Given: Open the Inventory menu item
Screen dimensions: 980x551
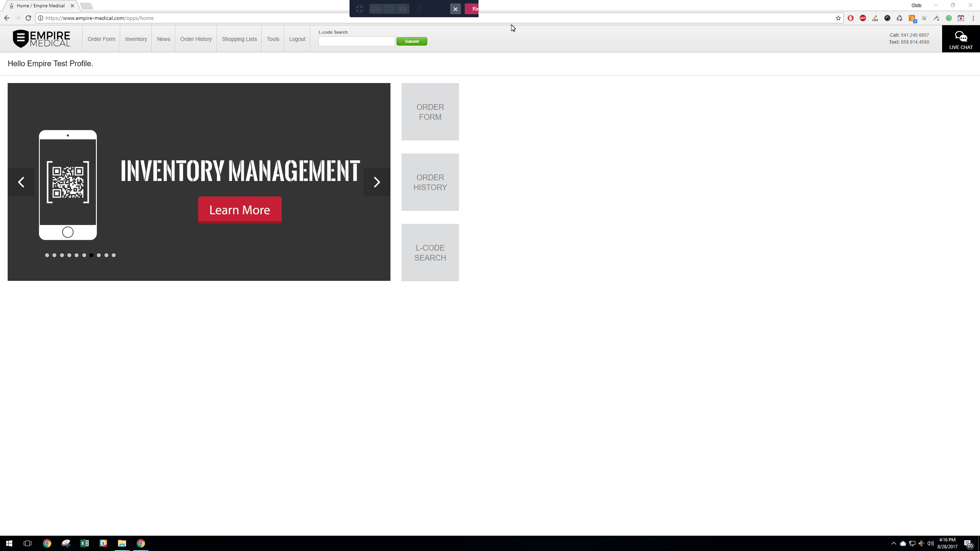Looking at the screenshot, I should (x=136, y=39).
